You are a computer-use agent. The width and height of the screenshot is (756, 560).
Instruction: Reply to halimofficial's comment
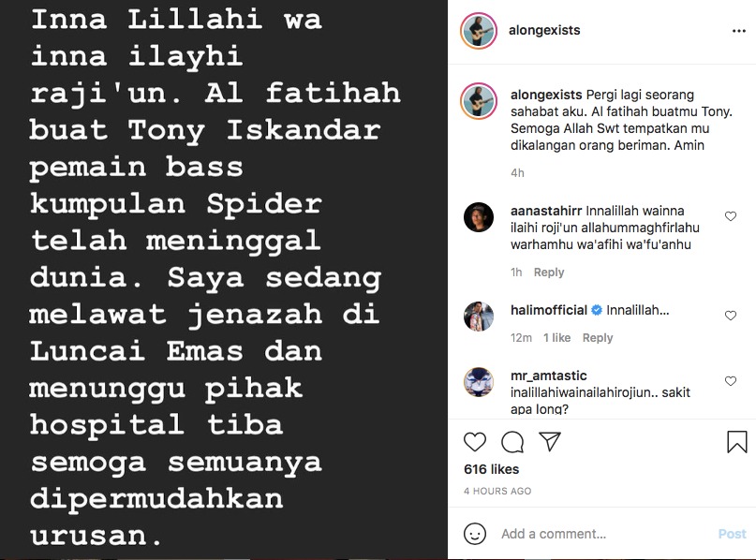(x=598, y=338)
